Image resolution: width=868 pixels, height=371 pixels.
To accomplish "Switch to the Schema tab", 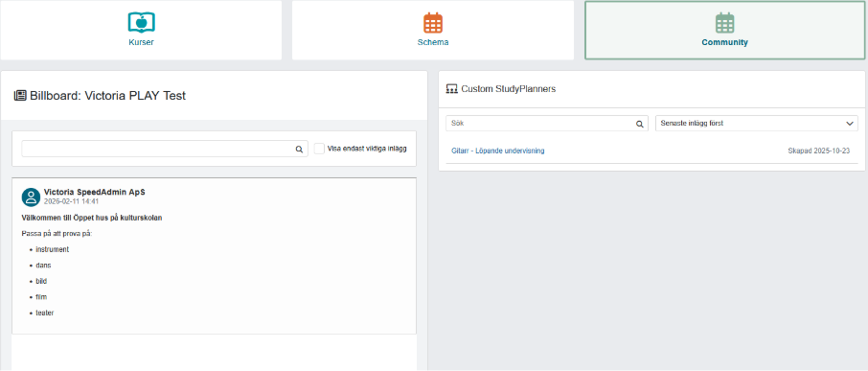I will (x=433, y=31).
